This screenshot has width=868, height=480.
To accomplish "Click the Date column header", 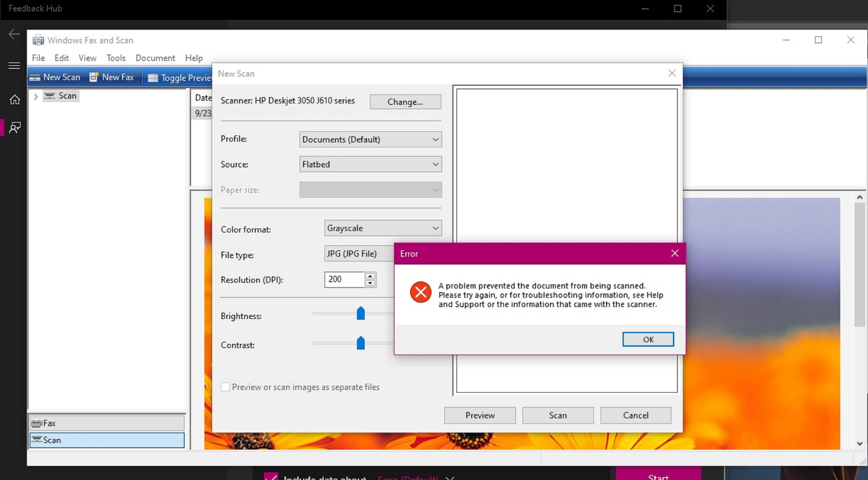I will [203, 98].
